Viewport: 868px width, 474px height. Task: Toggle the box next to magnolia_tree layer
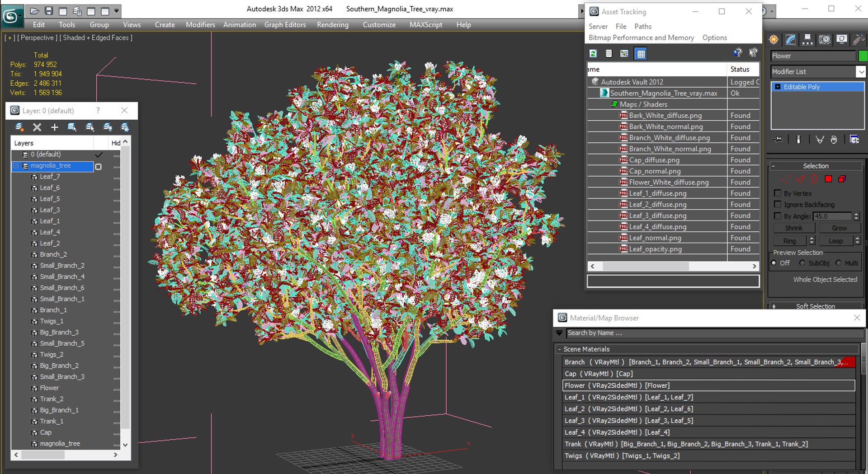pos(99,166)
